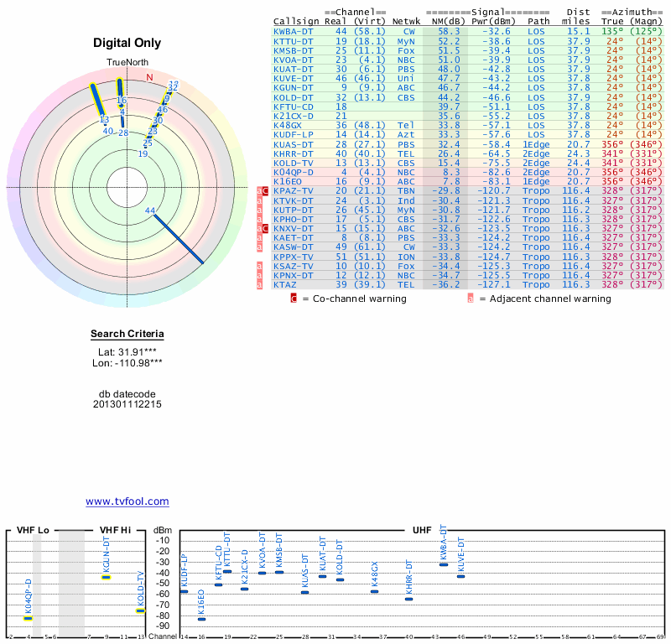The image size is (671, 644).
Task: Select KUAS-DT in the table
Action: coord(293,144)
